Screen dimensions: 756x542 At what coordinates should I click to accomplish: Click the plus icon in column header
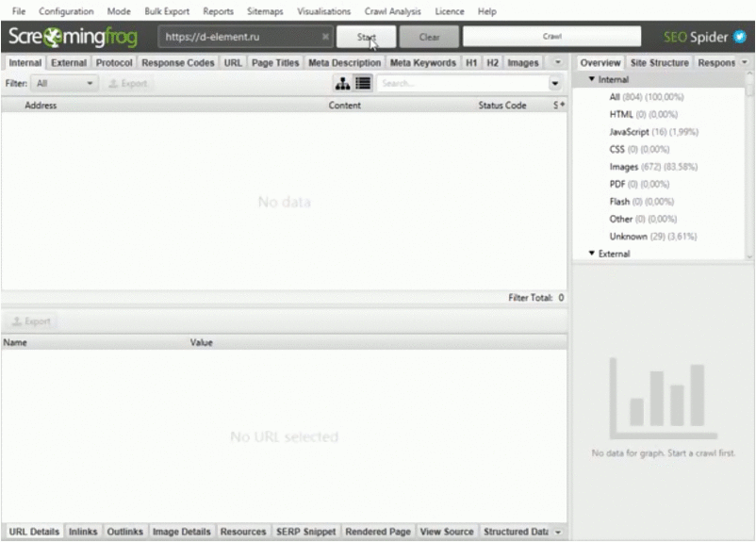coord(563,106)
